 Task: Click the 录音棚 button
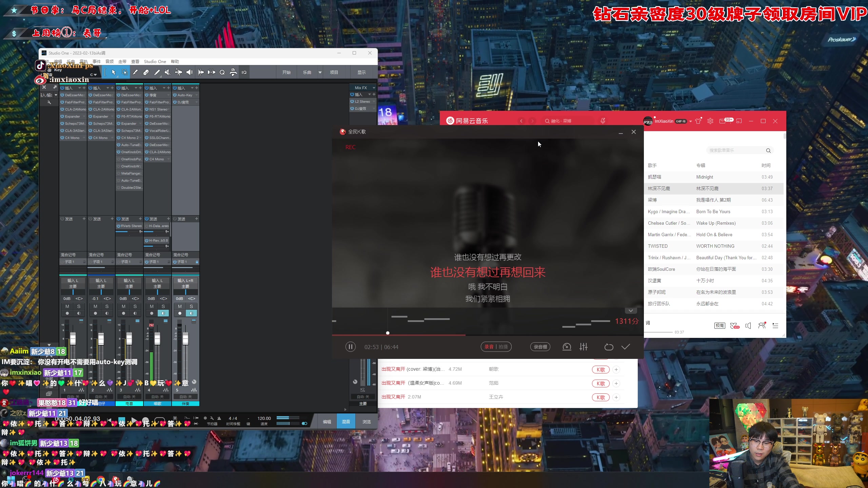540,347
